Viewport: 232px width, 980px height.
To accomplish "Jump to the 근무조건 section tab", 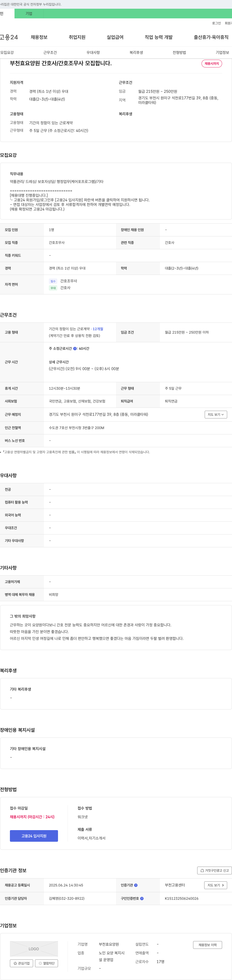I will click(50, 52).
